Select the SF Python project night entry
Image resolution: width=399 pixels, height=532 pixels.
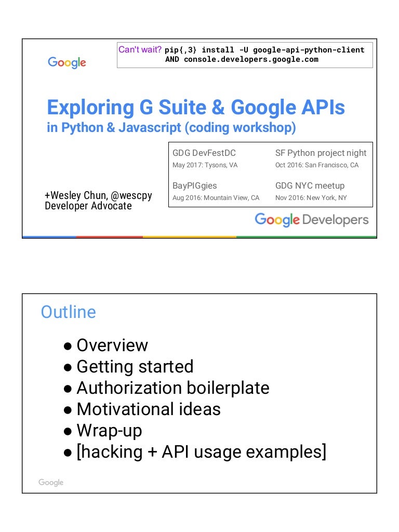tap(321, 158)
